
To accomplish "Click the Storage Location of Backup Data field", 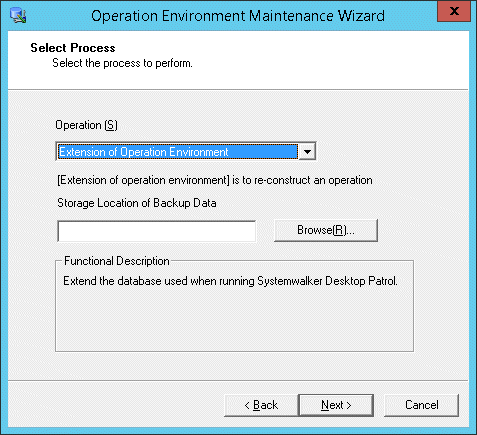I will pos(157,231).
